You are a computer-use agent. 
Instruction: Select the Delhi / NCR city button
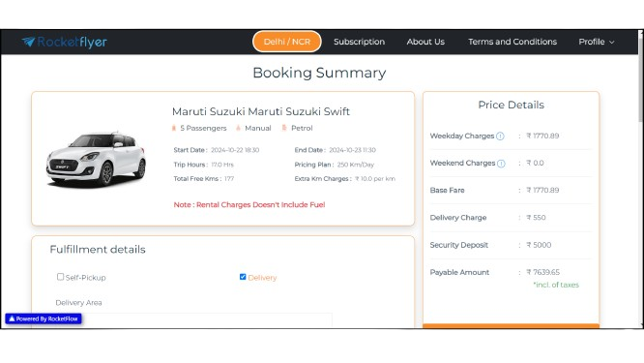pos(286,42)
